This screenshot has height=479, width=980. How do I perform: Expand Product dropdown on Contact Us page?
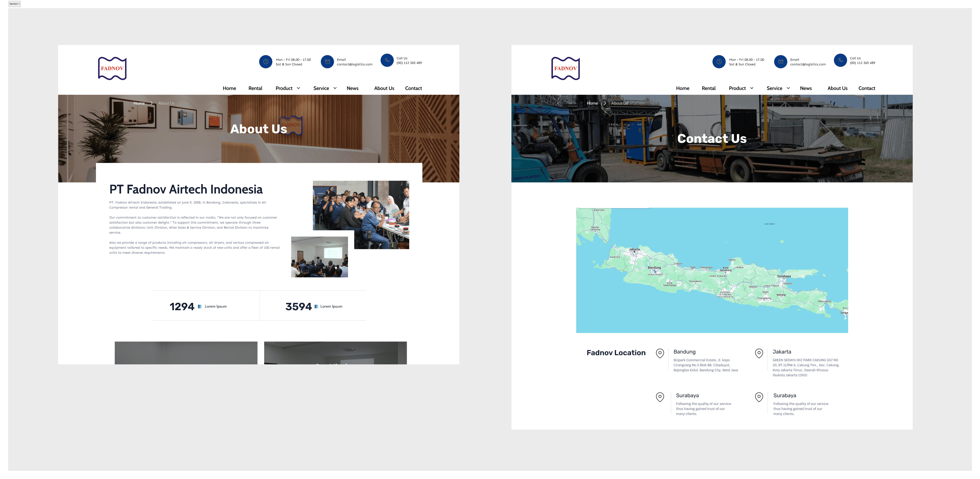pos(751,88)
